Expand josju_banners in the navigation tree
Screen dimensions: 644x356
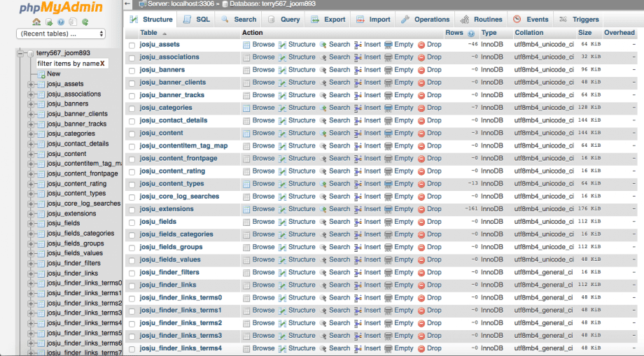tap(31, 104)
